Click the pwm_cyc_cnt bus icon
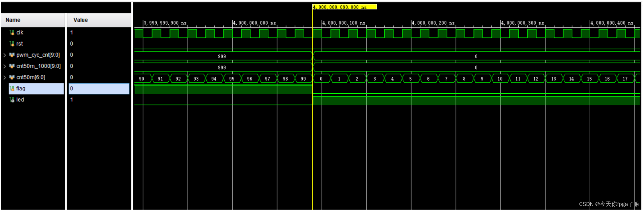The image size is (644, 210). (x=12, y=55)
